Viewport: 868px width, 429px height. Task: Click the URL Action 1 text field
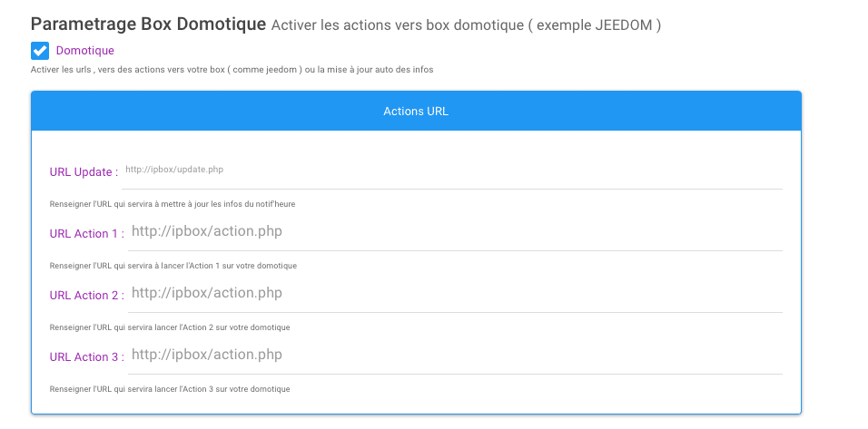tap(455, 235)
